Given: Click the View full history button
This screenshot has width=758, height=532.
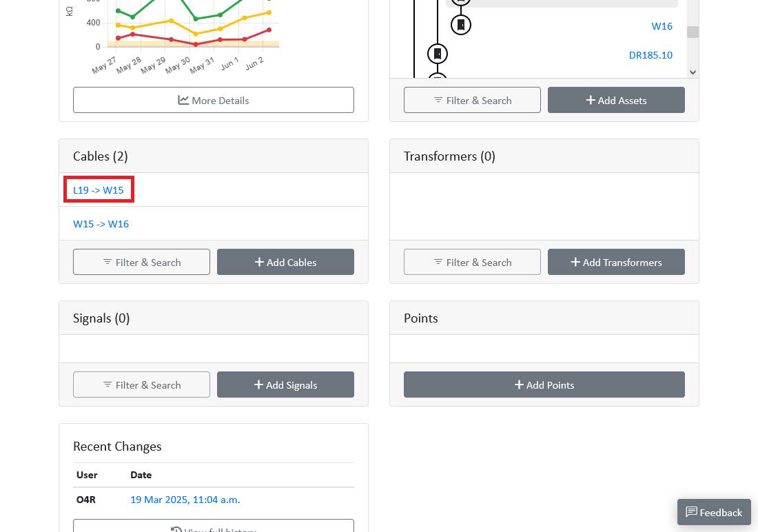Looking at the screenshot, I should point(213,526).
